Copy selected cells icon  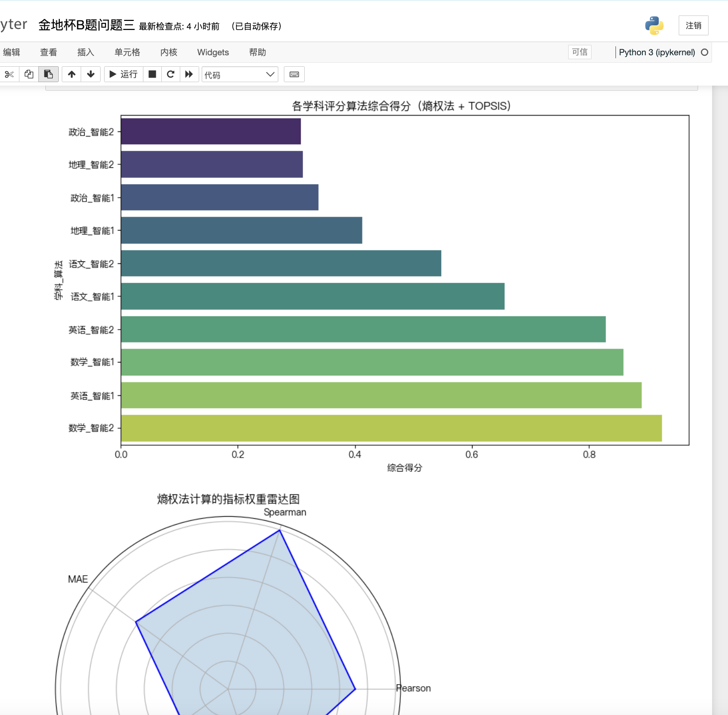[x=29, y=74]
